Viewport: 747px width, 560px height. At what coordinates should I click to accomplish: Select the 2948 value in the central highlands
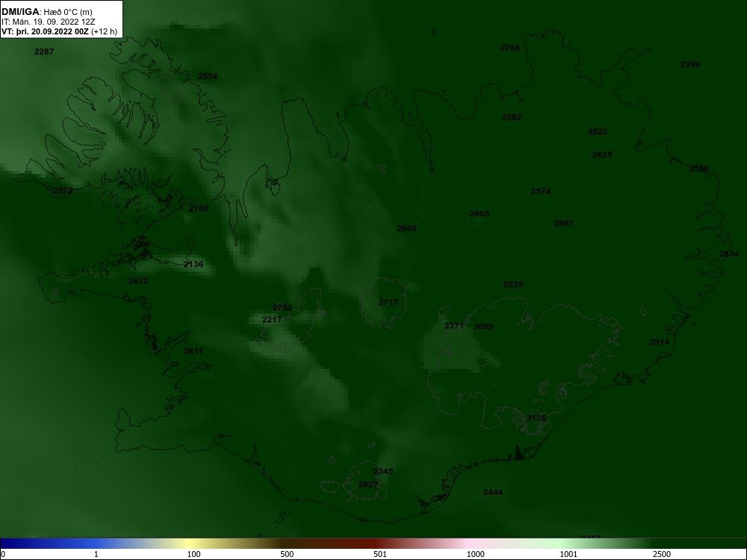click(x=406, y=228)
